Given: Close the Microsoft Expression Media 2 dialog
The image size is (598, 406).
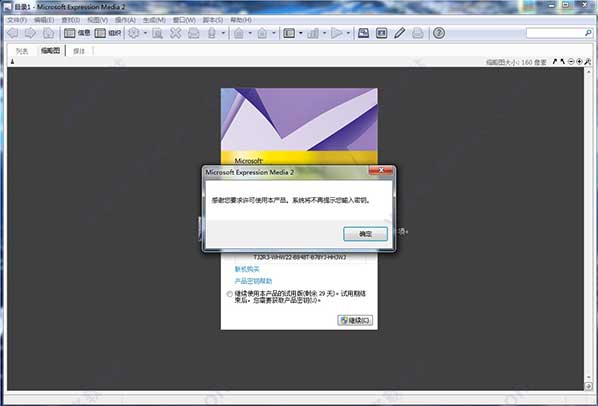Looking at the screenshot, I should pos(381,170).
